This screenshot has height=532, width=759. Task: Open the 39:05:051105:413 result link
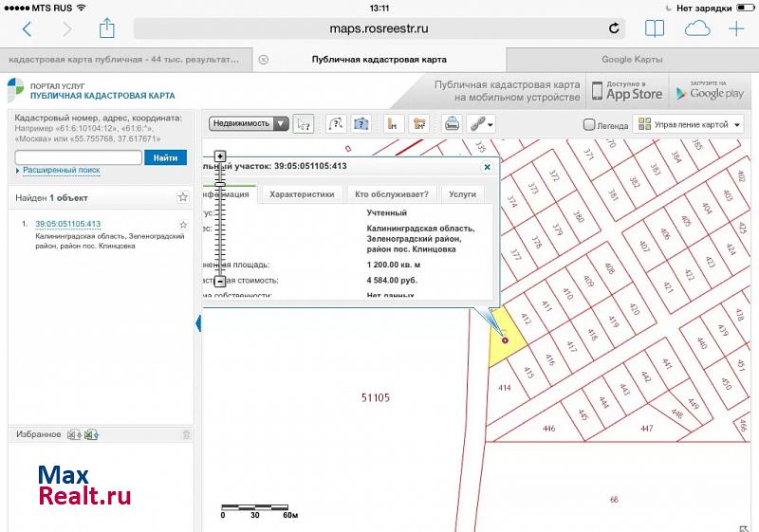pyautogui.click(x=67, y=224)
